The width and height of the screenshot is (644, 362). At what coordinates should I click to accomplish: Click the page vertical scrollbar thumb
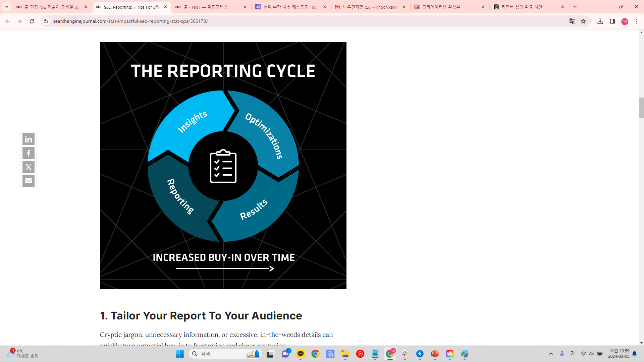click(x=641, y=108)
